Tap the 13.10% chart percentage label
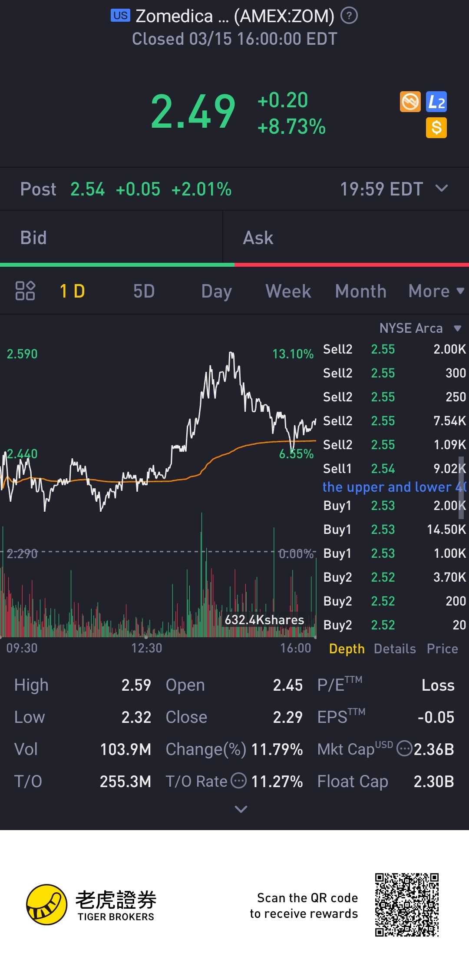The width and height of the screenshot is (469, 980). tap(293, 354)
